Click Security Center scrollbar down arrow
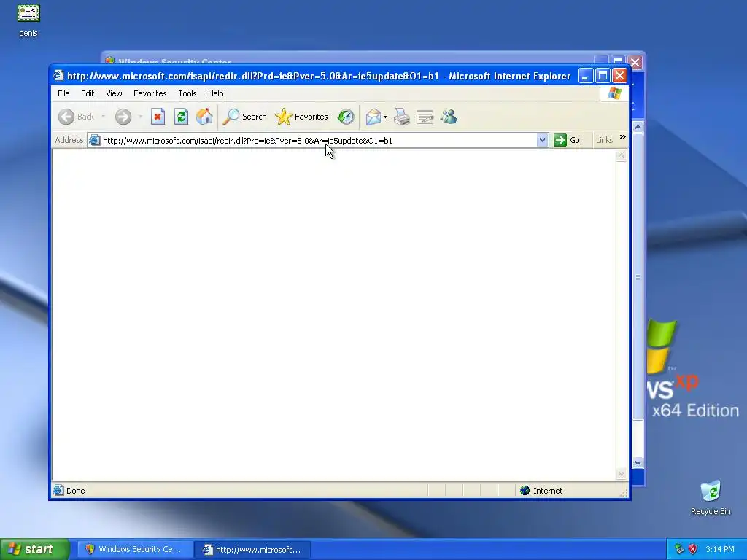 coord(638,462)
